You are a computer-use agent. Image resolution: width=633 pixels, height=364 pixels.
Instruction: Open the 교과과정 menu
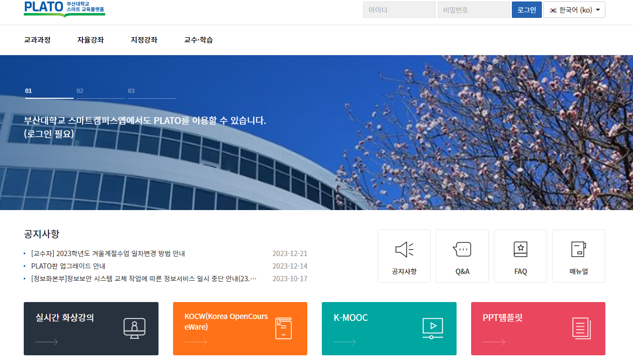(36, 40)
